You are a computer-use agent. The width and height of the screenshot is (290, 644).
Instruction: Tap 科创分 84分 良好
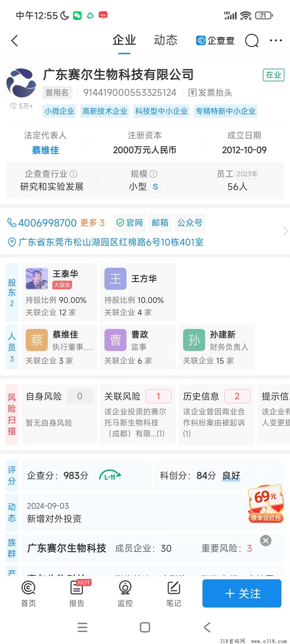200,475
